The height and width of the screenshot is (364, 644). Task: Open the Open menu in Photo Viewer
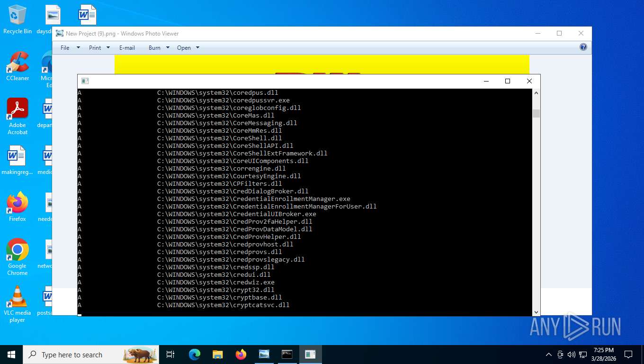184,48
